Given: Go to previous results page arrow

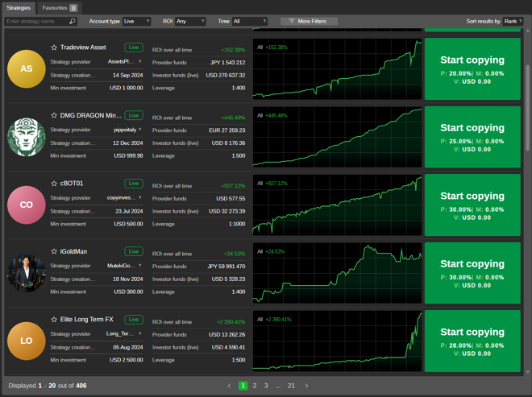Looking at the screenshot, I should (x=230, y=386).
